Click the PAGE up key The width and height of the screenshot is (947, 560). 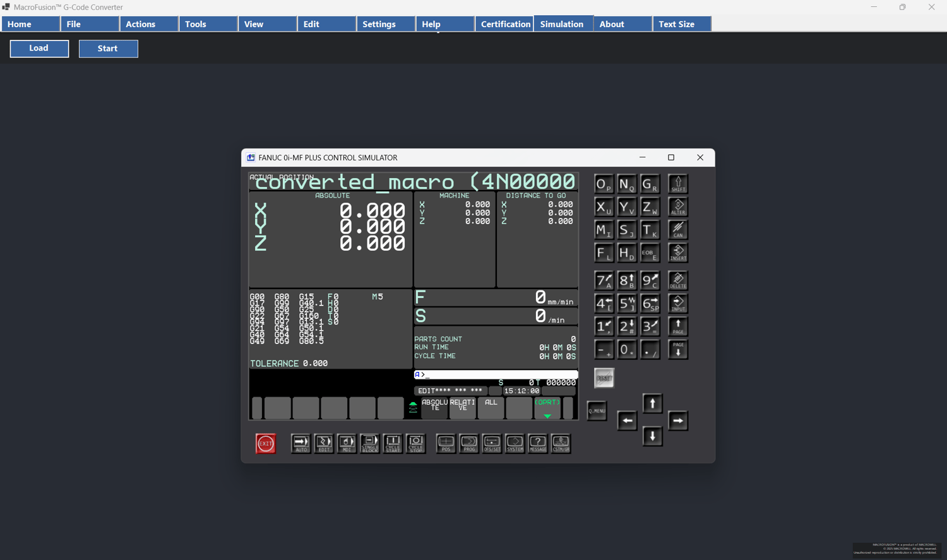tap(678, 326)
